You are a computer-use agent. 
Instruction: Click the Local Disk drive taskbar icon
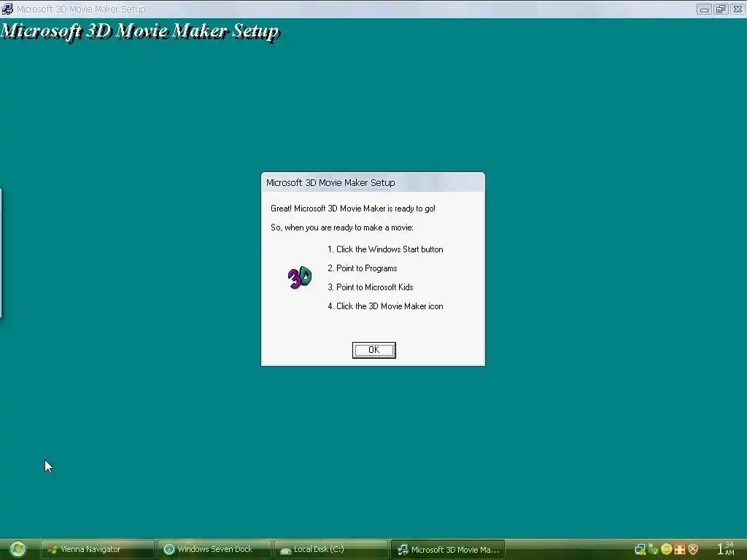[286, 551]
